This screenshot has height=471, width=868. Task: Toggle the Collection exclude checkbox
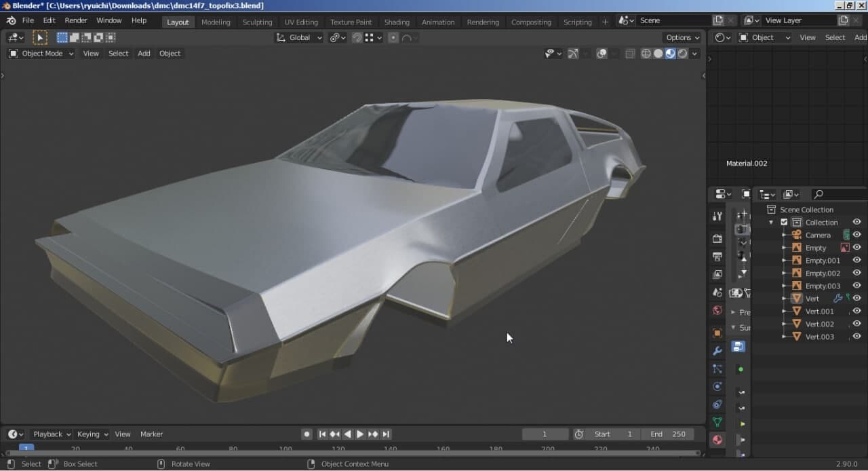[x=785, y=222]
